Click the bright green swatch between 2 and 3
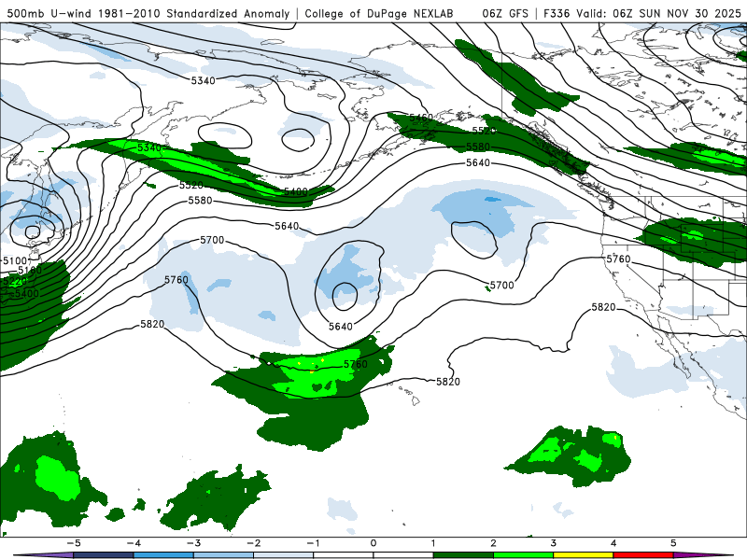 click(524, 555)
